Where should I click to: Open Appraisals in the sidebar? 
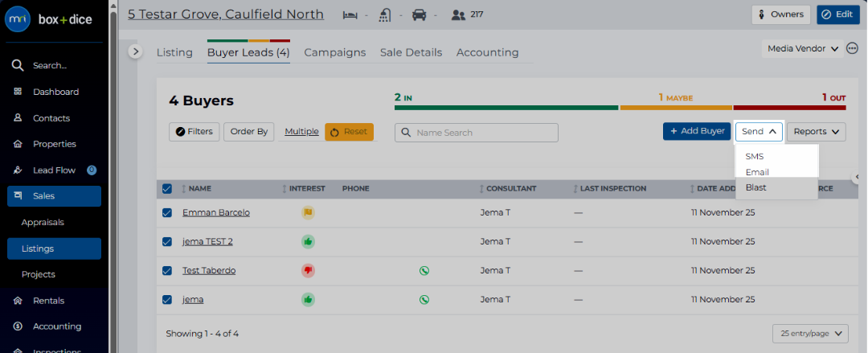click(43, 222)
